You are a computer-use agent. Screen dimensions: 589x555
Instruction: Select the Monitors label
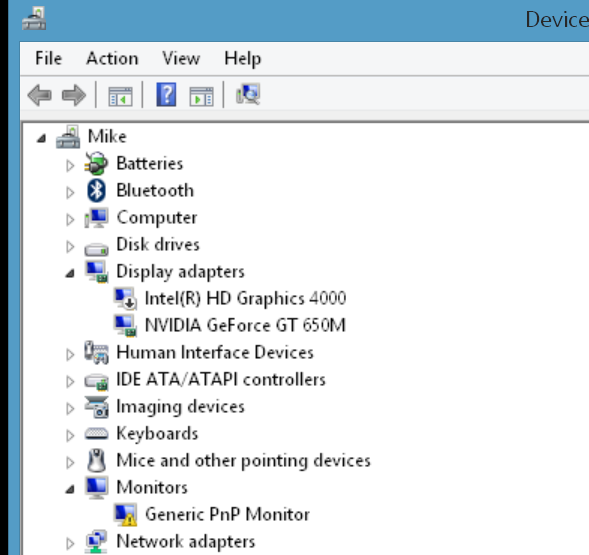tap(152, 488)
